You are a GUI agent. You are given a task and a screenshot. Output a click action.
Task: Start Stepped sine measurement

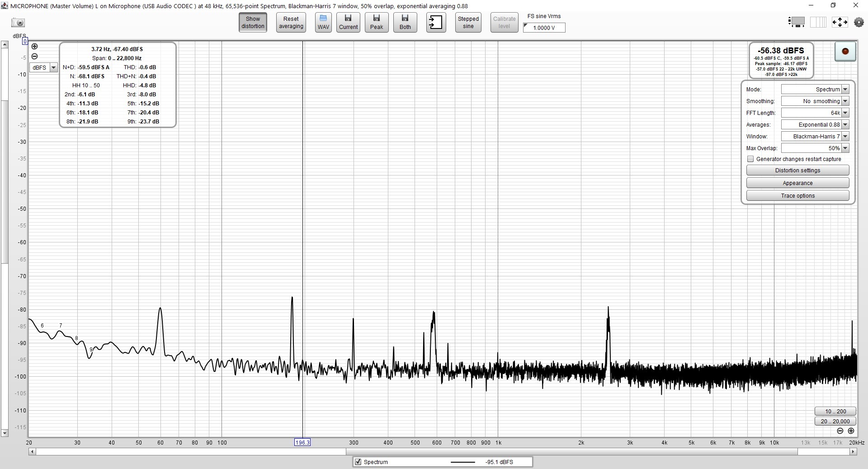pos(468,23)
